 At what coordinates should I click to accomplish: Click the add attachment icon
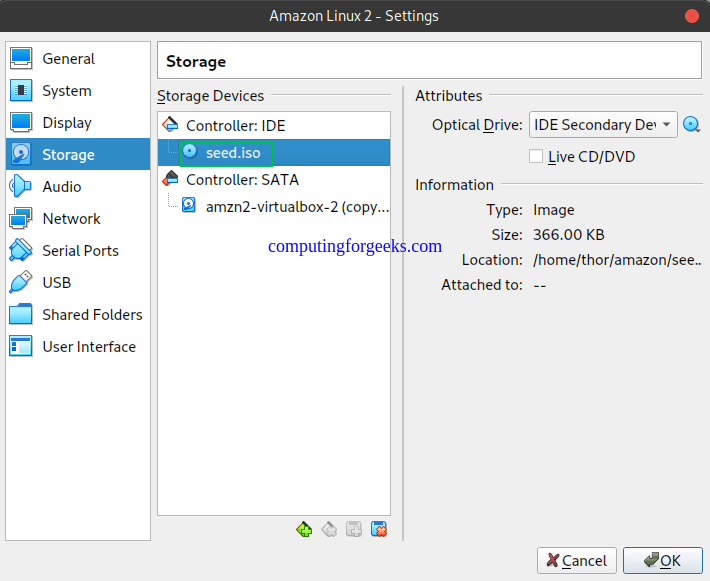[x=354, y=529]
